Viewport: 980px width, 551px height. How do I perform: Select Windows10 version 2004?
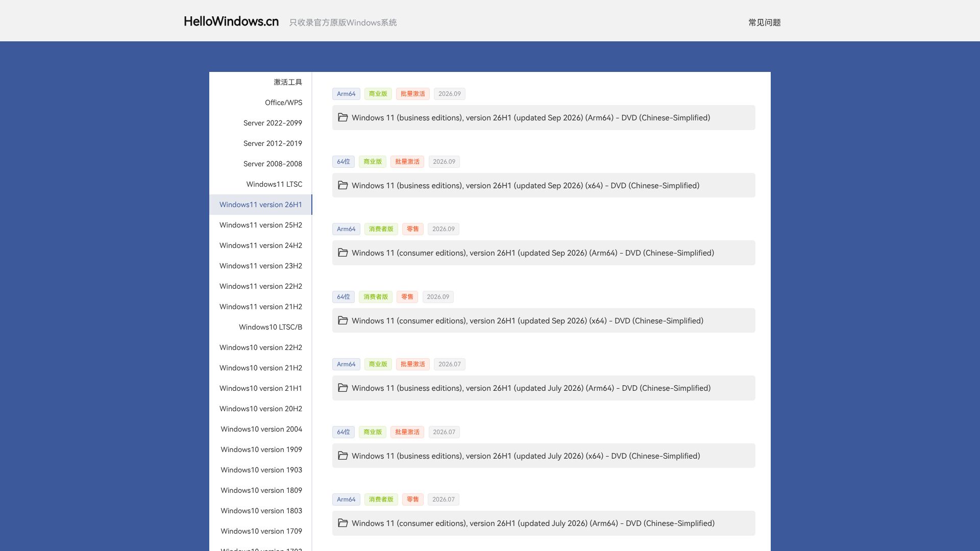click(x=260, y=429)
